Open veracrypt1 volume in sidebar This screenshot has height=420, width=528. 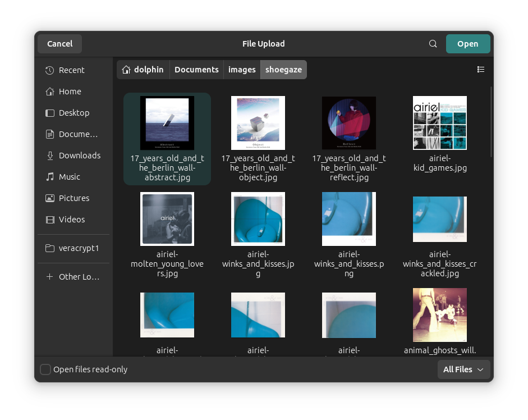point(74,248)
